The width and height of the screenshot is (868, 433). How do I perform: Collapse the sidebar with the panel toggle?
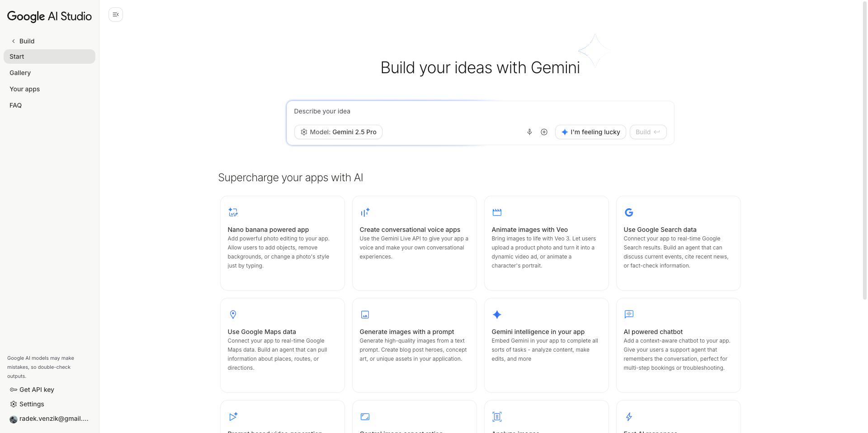coord(115,14)
